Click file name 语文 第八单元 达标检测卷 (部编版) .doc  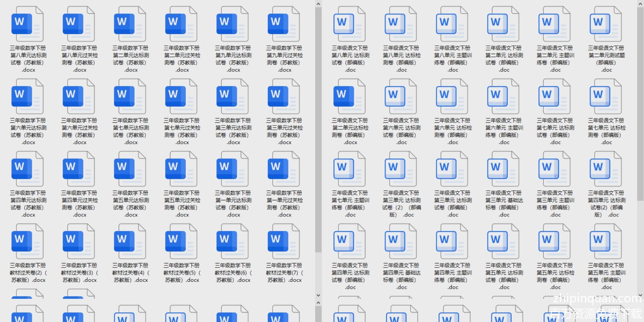pyautogui.click(x=402, y=59)
